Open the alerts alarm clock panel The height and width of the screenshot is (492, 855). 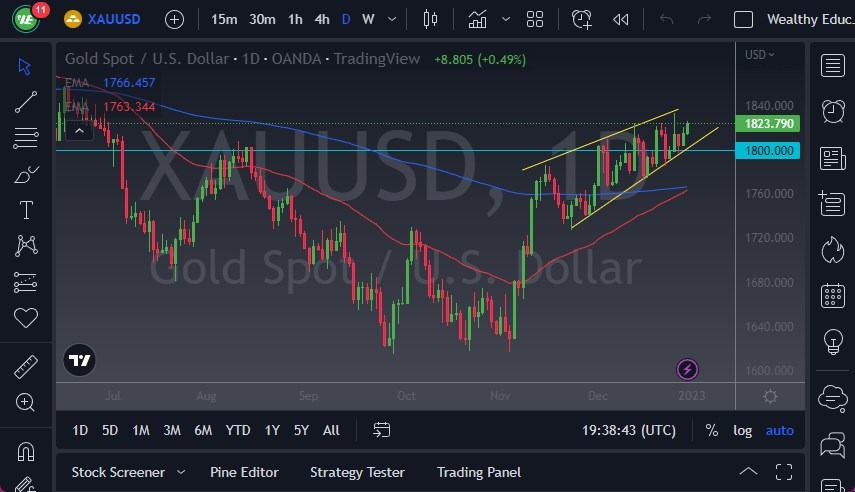831,110
